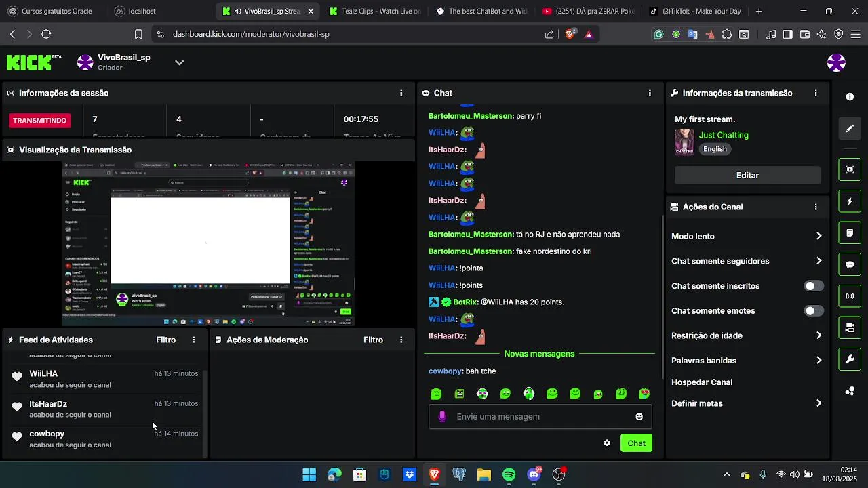
Task: Click the chat bubble icon in right sidebar
Action: (x=850, y=264)
